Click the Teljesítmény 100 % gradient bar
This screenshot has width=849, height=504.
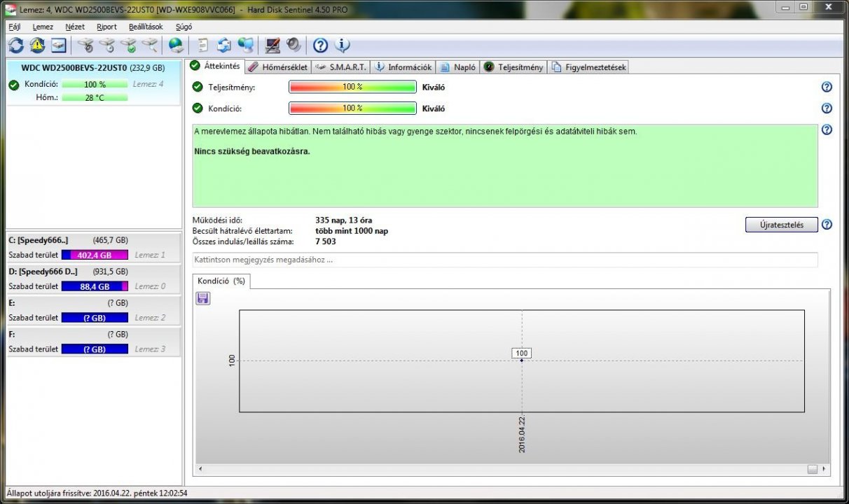click(352, 87)
